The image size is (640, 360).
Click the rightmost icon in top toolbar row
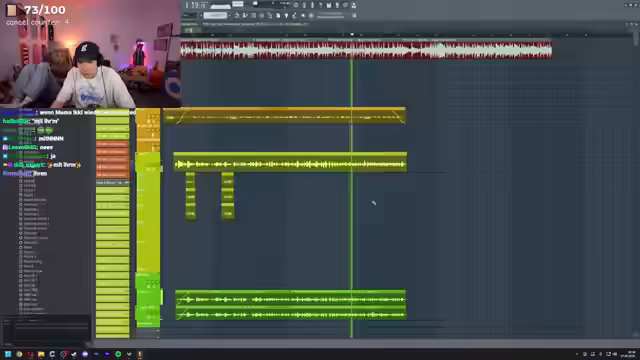(353, 5)
